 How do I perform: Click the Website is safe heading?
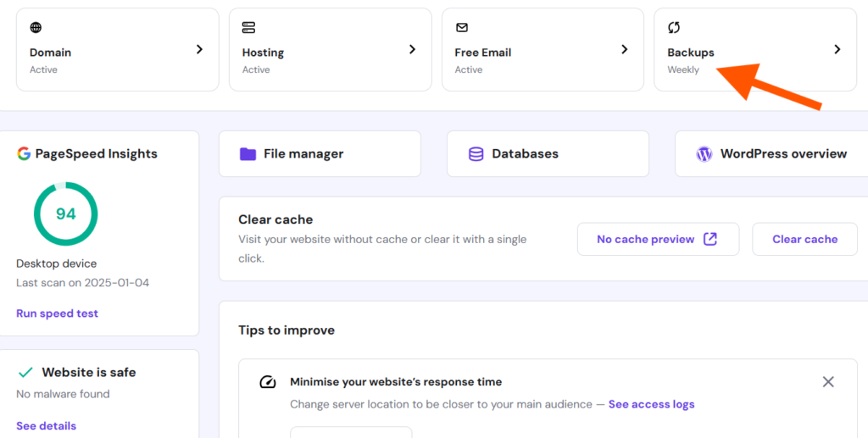click(x=89, y=372)
